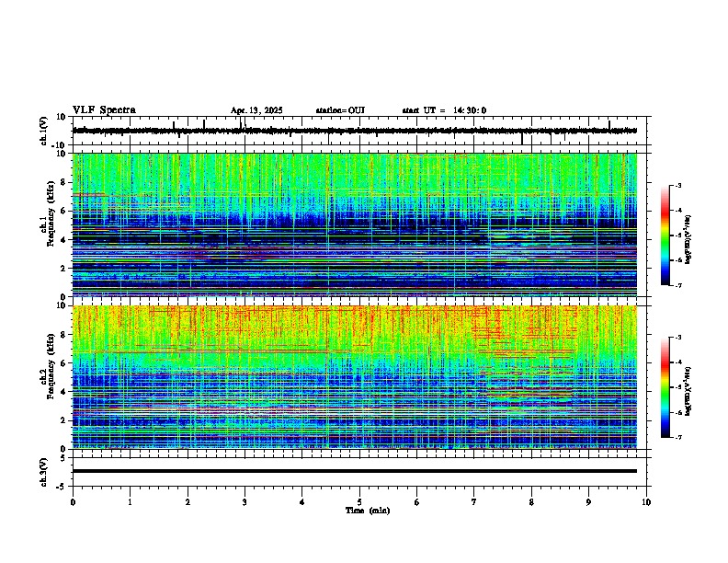Click the "ch.1(V)" waveform axis label
The height and width of the screenshot is (563, 728).
(44, 131)
